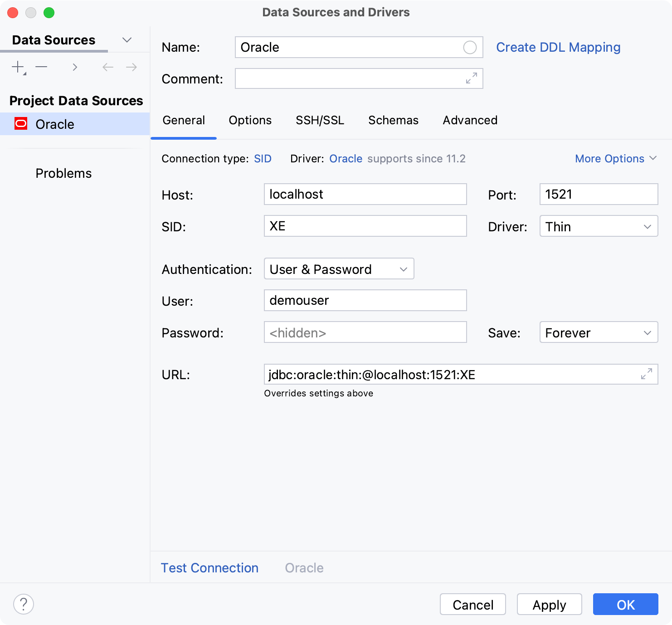The width and height of the screenshot is (672, 625).
Task: Click Test Connection
Action: point(209,567)
